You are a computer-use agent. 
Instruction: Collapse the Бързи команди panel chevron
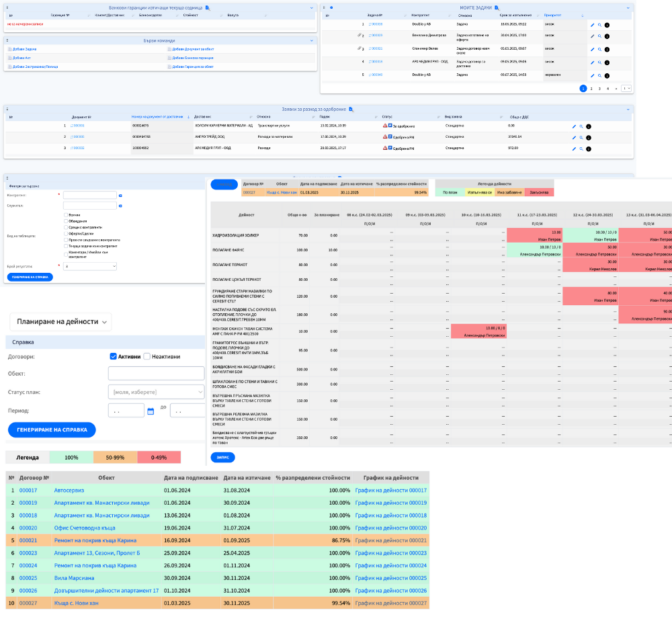(x=312, y=40)
